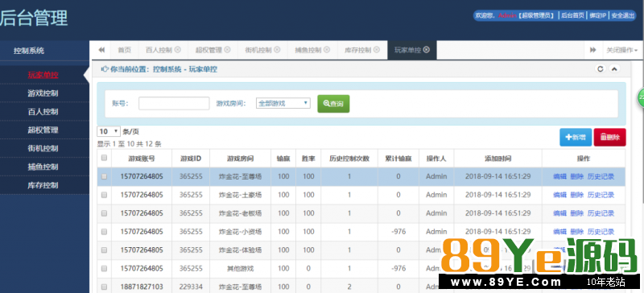This screenshot has width=644, height=293.
Task: Click 删除 in the 炸金花-土豪场 row
Action: [577, 195]
